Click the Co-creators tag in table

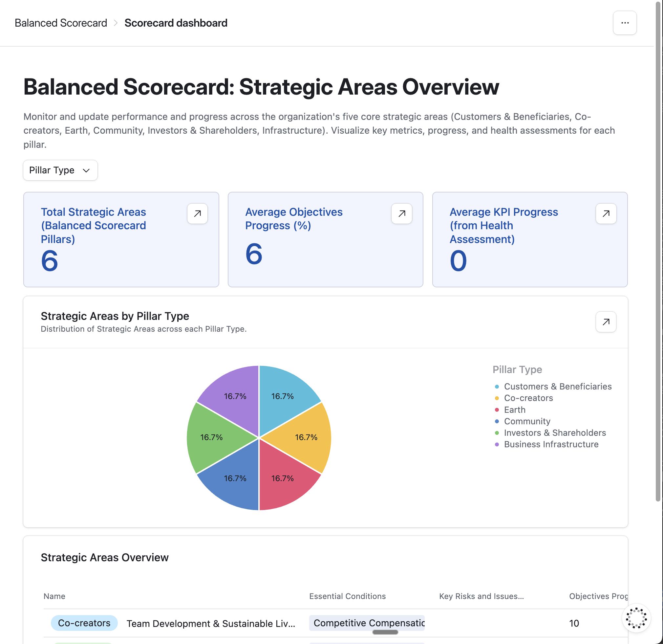coord(84,623)
